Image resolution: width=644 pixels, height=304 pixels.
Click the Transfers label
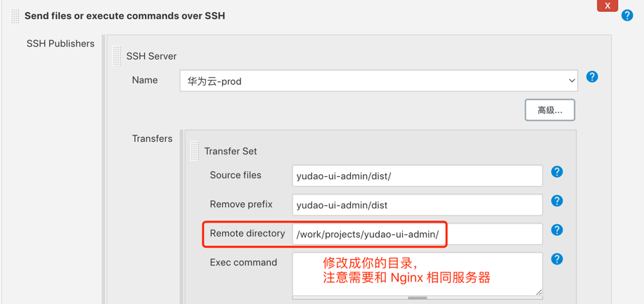click(152, 139)
